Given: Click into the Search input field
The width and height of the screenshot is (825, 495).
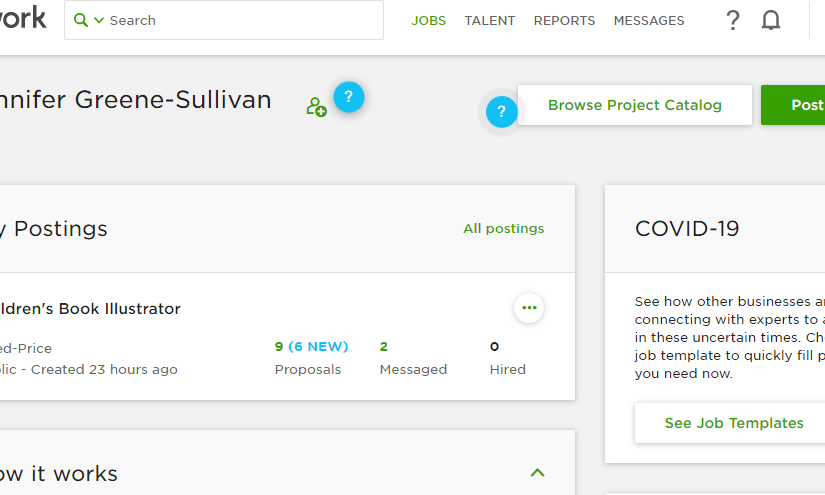Looking at the screenshot, I should (x=240, y=20).
